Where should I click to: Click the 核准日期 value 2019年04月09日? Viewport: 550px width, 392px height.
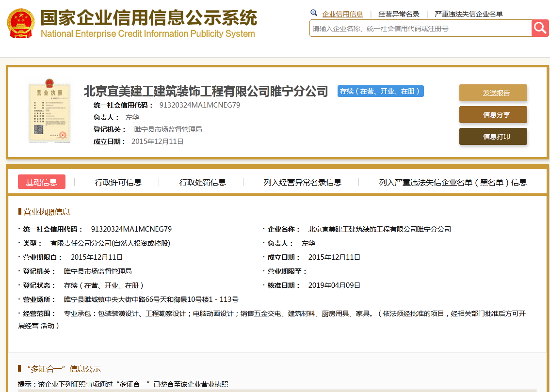click(x=334, y=285)
